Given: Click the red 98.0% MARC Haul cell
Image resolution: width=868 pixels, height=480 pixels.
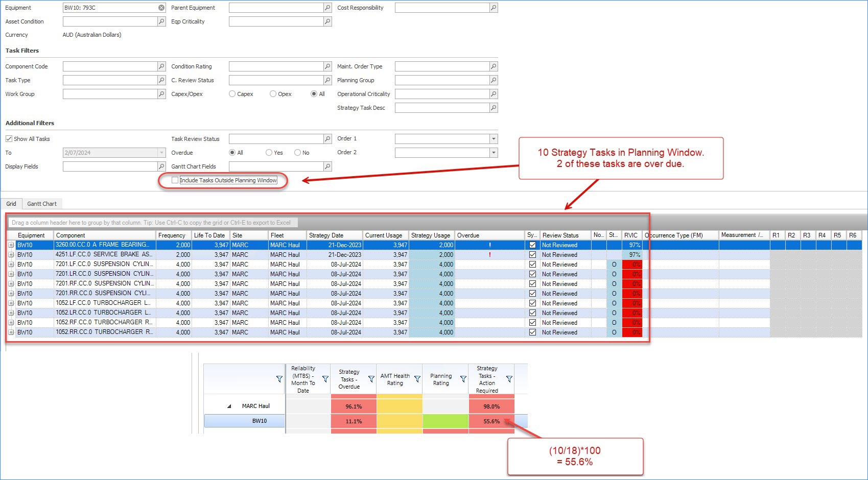Looking at the screenshot, I should pyautogui.click(x=491, y=406).
